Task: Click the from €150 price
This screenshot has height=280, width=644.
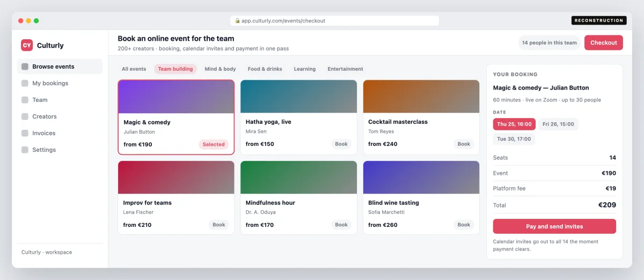Action: (x=260, y=144)
